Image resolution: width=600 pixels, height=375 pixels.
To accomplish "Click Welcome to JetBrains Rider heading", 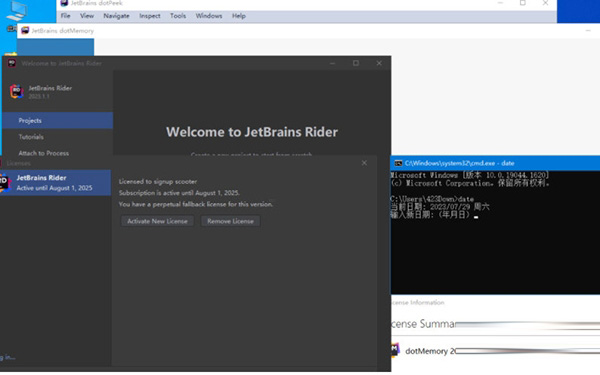I will point(252,132).
